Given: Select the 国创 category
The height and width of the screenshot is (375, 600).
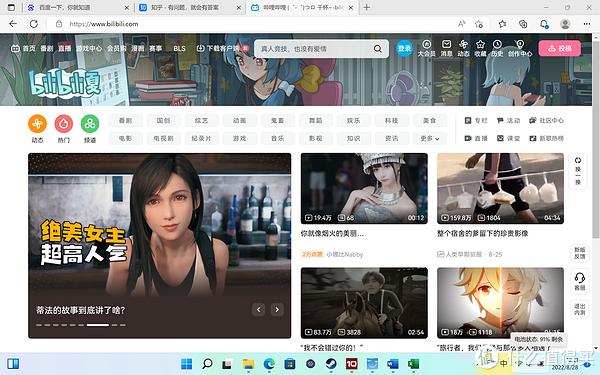Looking at the screenshot, I should [x=163, y=121].
